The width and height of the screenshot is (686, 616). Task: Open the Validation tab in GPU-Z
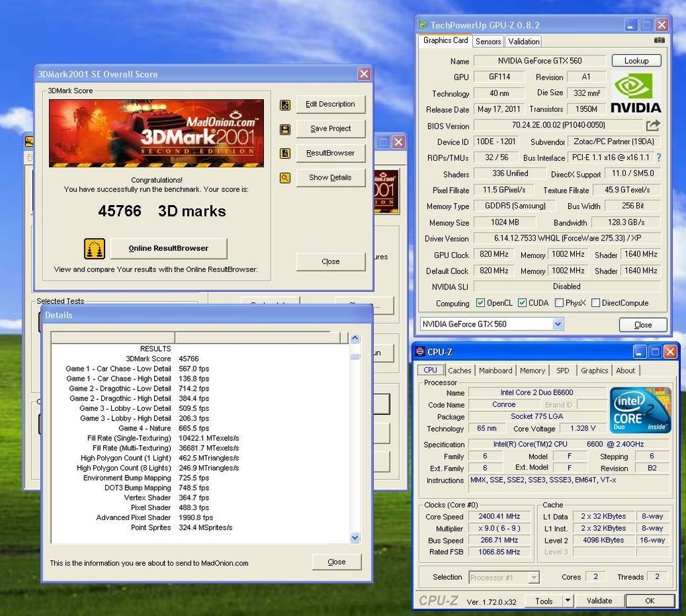524,42
